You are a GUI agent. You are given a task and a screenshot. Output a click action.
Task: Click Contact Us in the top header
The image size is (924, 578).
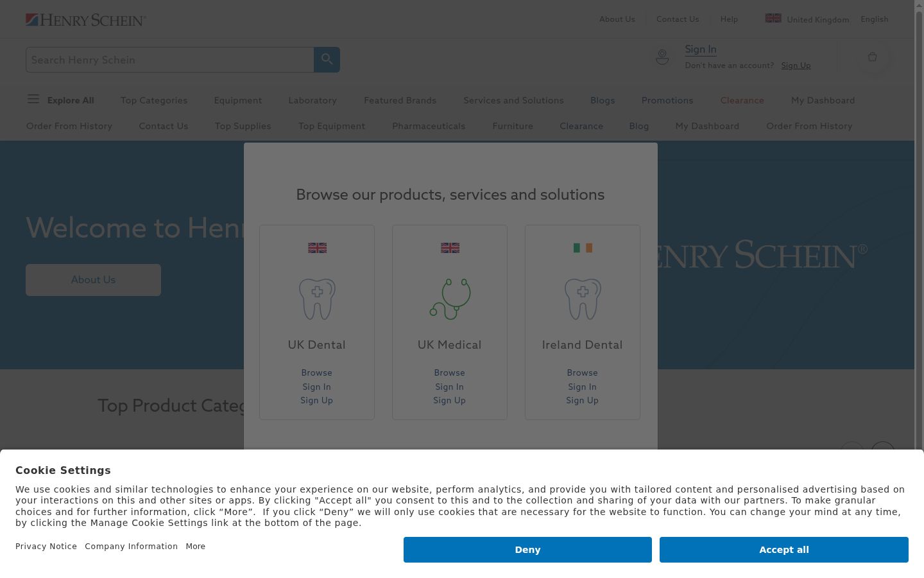tap(678, 19)
